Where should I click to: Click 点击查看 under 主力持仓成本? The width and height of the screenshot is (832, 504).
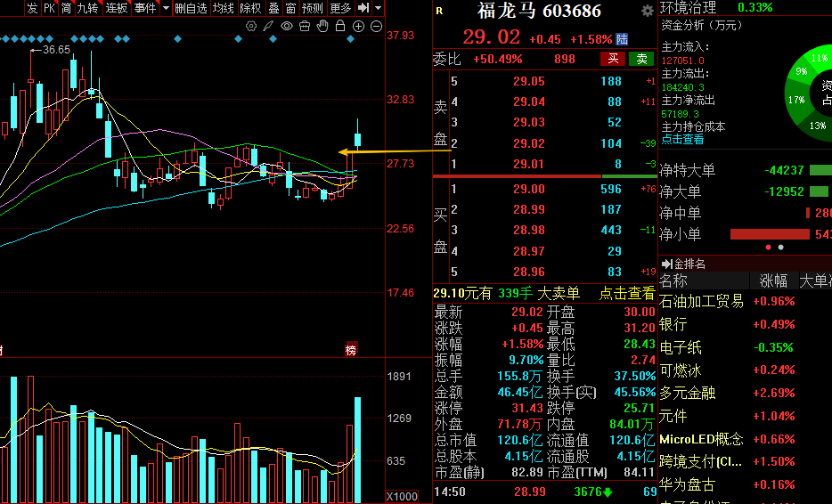point(682,140)
